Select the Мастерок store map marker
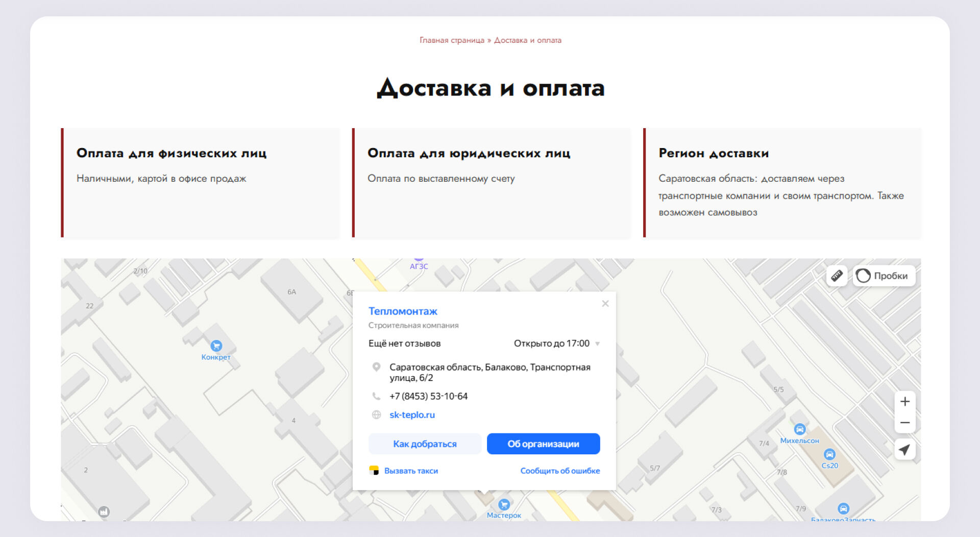980x537 pixels. pyautogui.click(x=504, y=505)
